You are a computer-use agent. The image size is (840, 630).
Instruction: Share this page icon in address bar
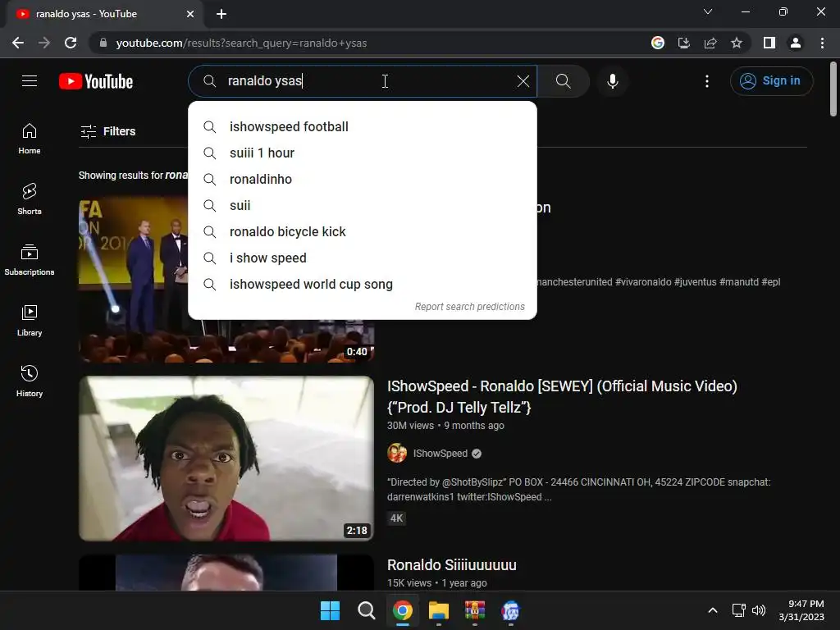coord(710,43)
